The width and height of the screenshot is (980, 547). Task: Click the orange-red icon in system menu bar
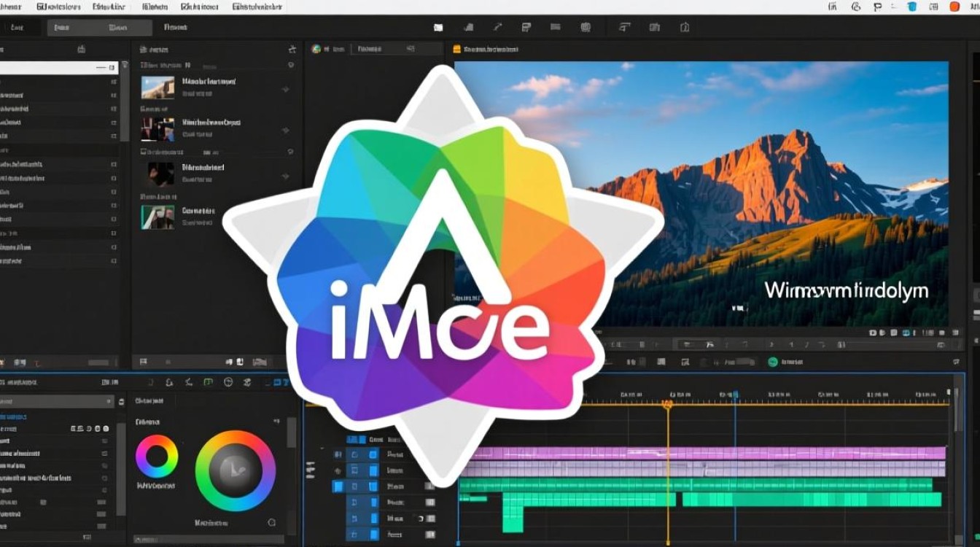pos(954,7)
